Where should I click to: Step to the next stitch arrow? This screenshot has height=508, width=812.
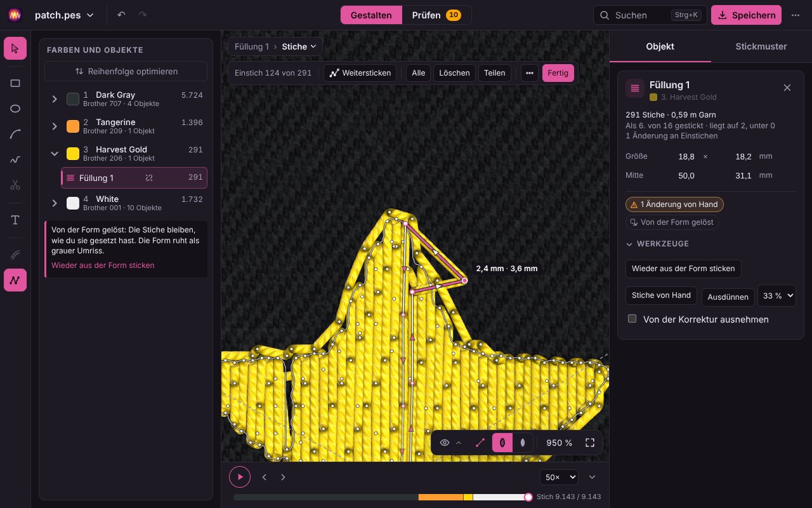[x=283, y=477]
